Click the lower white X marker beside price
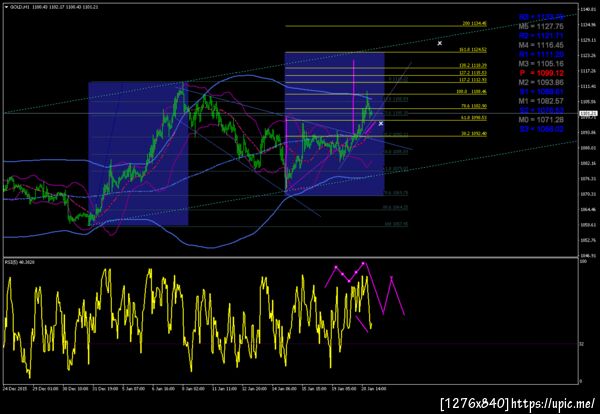Screen dimensions: 600x414 (x=381, y=123)
